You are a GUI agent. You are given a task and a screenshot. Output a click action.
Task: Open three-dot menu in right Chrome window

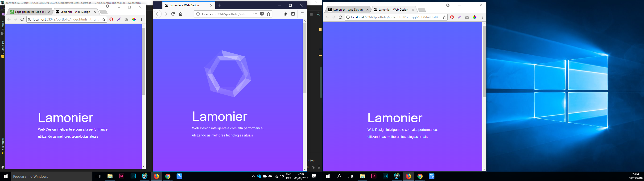482,17
